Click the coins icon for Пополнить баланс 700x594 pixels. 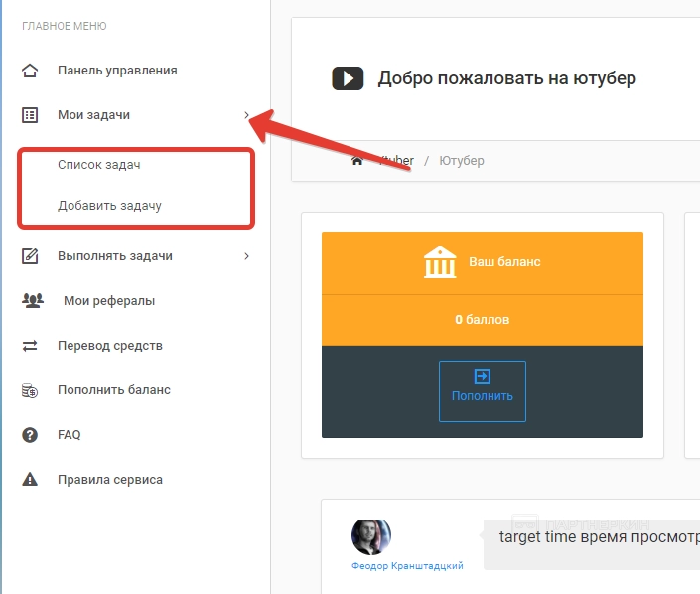(x=30, y=390)
